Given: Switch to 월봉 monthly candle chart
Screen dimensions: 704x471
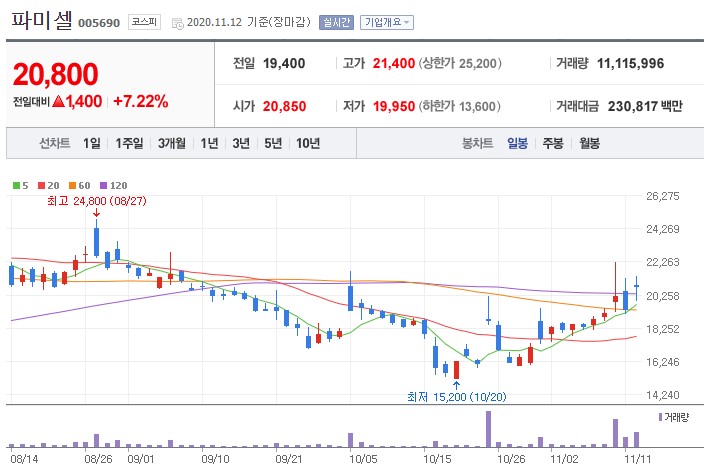Looking at the screenshot, I should tap(590, 143).
